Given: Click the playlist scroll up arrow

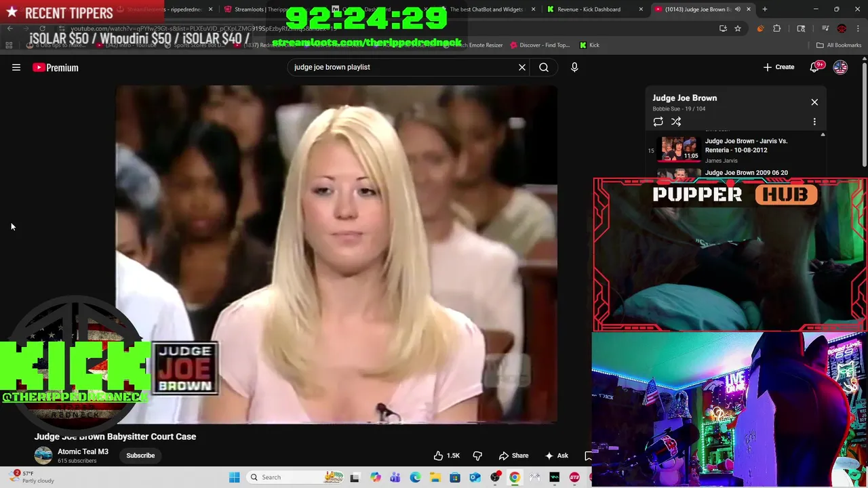Looking at the screenshot, I should point(823,135).
